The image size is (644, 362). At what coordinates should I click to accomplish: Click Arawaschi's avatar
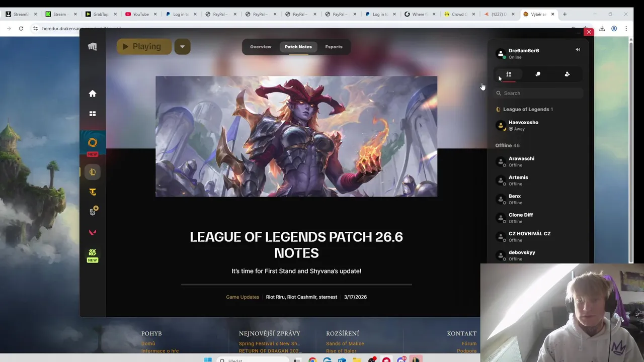click(501, 161)
